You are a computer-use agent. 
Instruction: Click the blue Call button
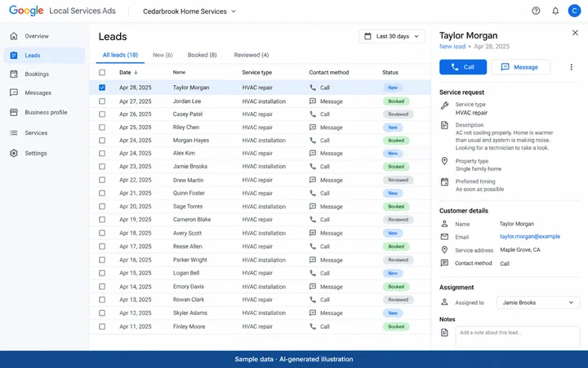pos(463,67)
